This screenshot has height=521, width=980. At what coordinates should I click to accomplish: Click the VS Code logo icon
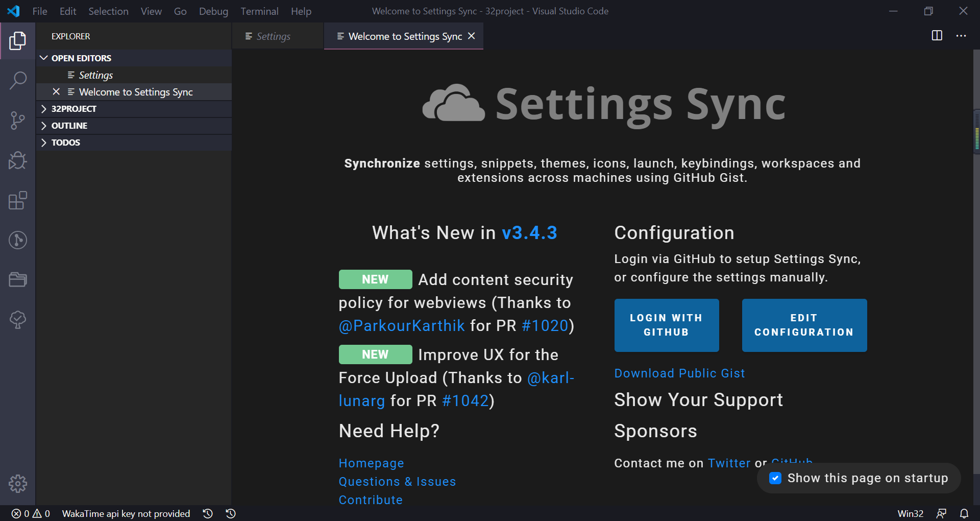(14, 11)
